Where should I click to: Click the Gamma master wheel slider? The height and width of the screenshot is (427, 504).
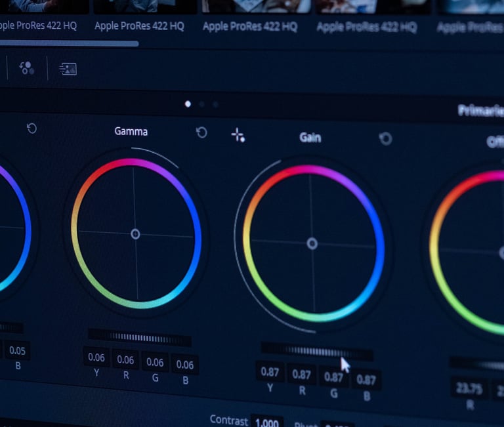[140, 337]
